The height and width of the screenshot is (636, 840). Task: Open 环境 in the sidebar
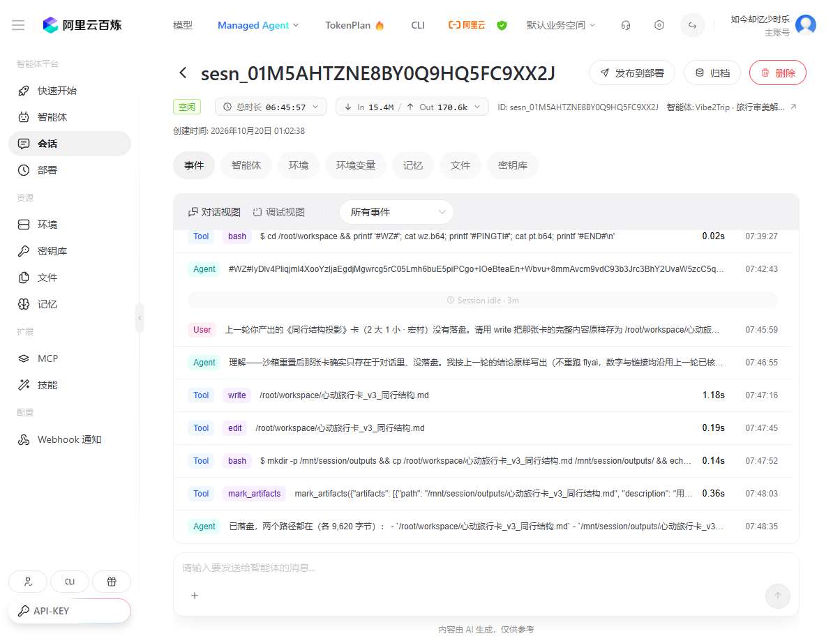[69, 225]
